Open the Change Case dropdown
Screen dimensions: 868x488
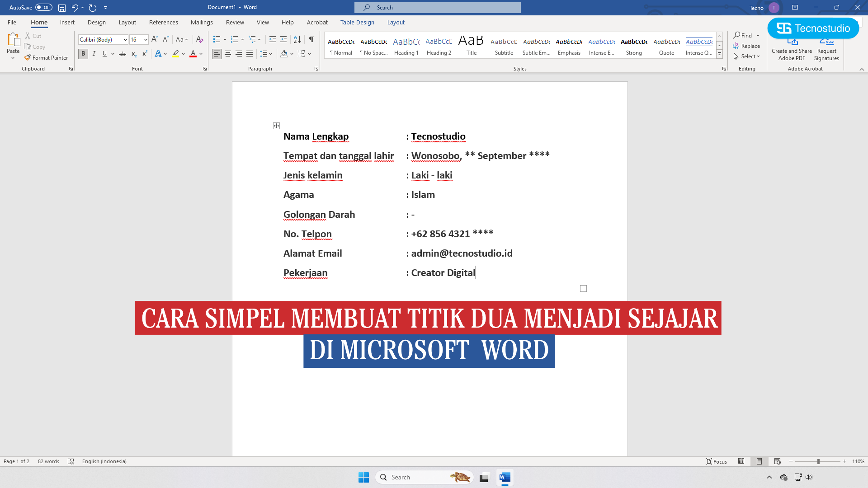(x=182, y=39)
